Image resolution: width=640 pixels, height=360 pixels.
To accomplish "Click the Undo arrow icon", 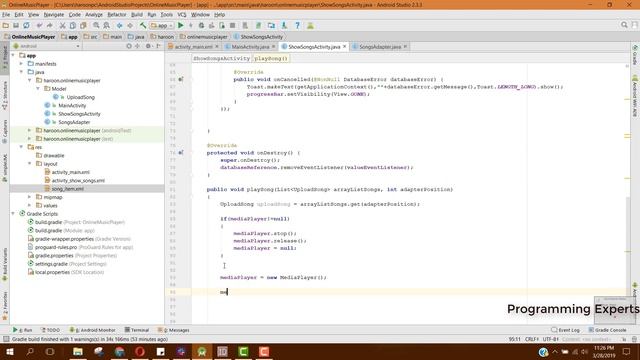I will point(39,25).
